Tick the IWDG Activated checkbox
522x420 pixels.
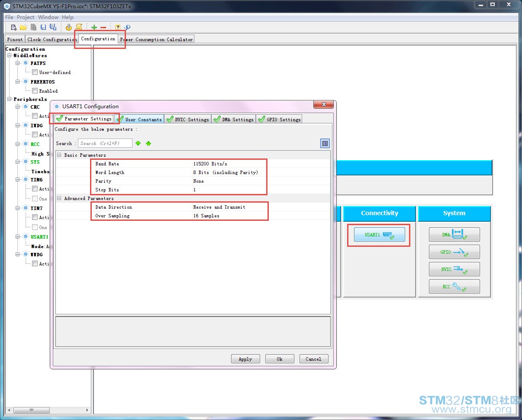coord(35,135)
